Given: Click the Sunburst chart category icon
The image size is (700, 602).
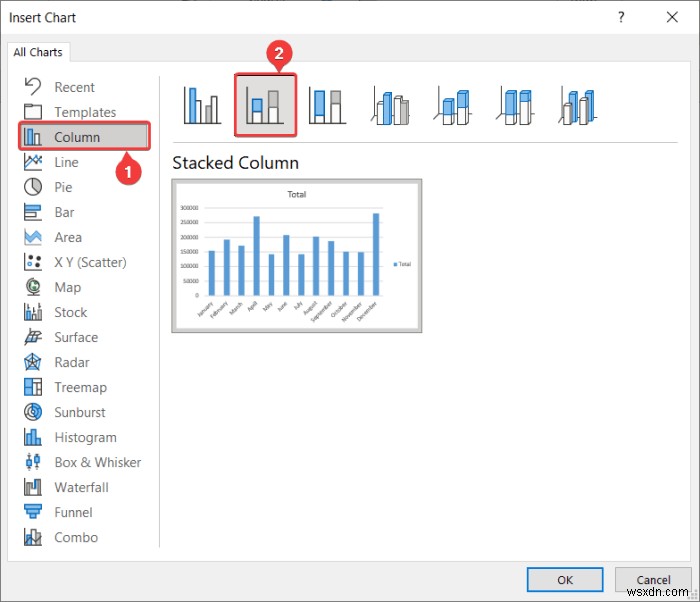Looking at the screenshot, I should click(x=33, y=412).
